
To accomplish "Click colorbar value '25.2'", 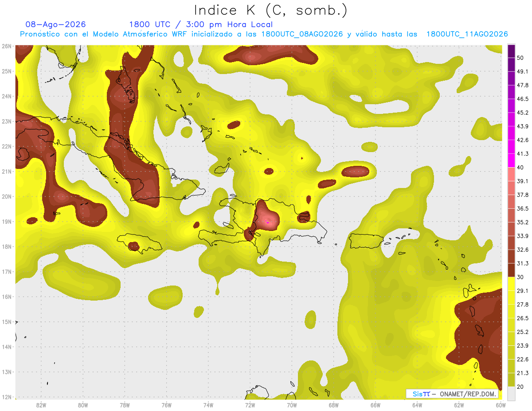I will pos(522,332).
